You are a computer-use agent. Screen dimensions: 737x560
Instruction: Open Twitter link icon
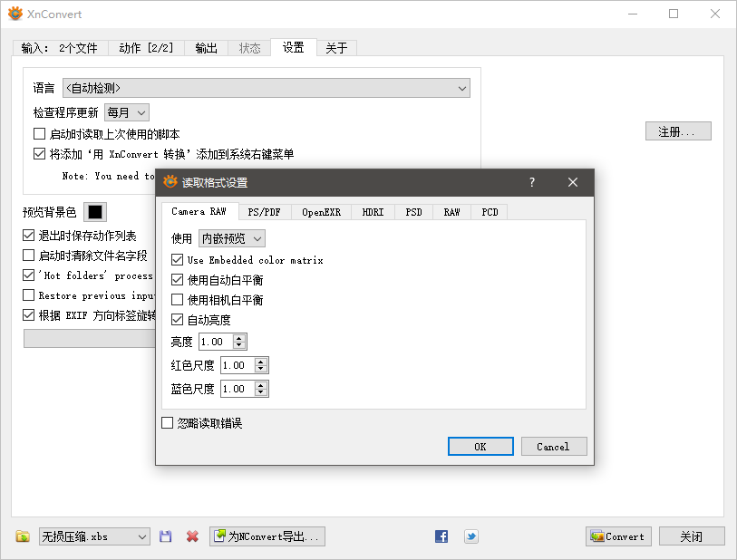471,536
